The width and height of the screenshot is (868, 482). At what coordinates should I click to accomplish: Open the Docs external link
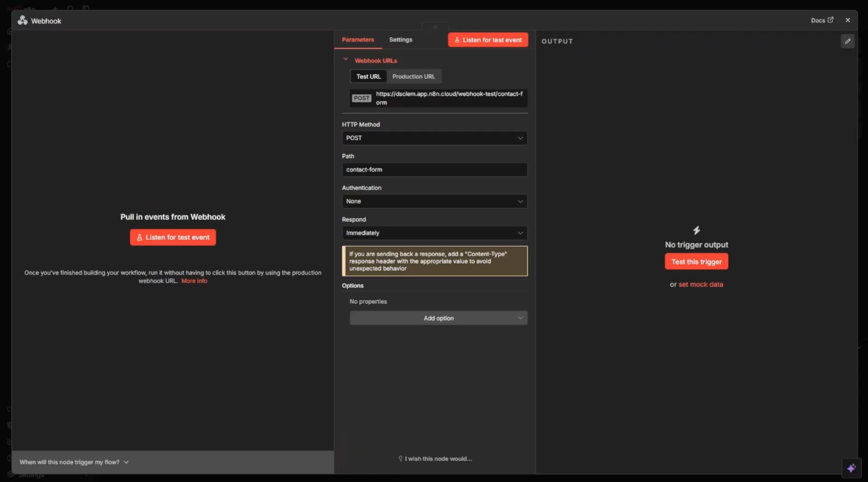[x=821, y=20]
